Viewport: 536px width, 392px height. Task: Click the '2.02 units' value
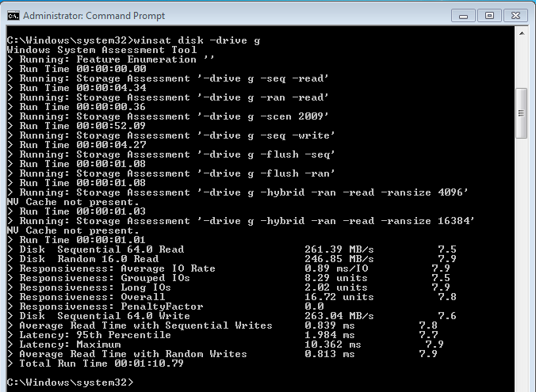(336, 287)
